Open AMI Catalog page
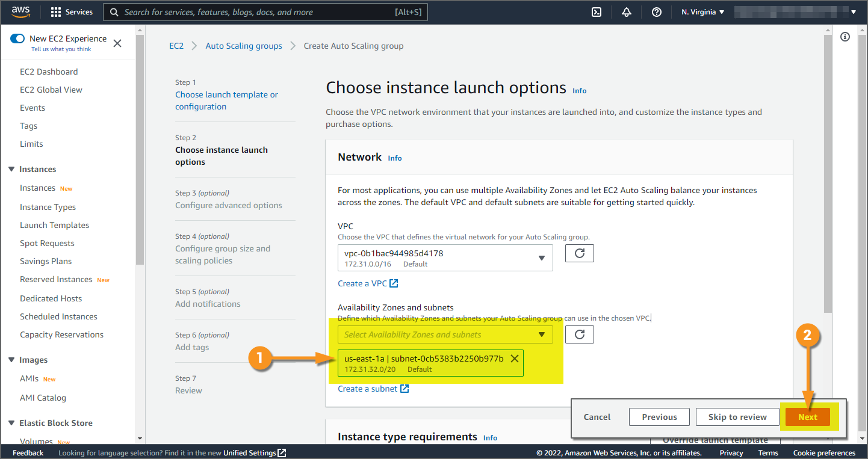 [x=43, y=398]
